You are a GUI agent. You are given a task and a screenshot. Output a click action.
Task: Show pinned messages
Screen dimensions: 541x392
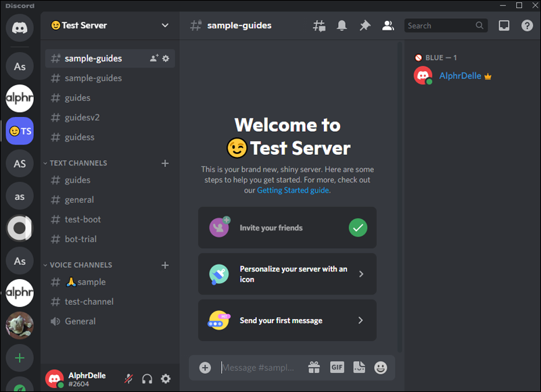click(364, 26)
